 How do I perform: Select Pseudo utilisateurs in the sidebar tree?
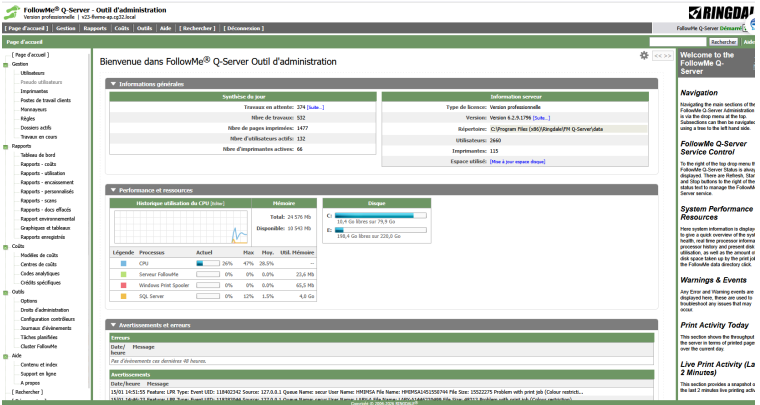click(x=41, y=82)
